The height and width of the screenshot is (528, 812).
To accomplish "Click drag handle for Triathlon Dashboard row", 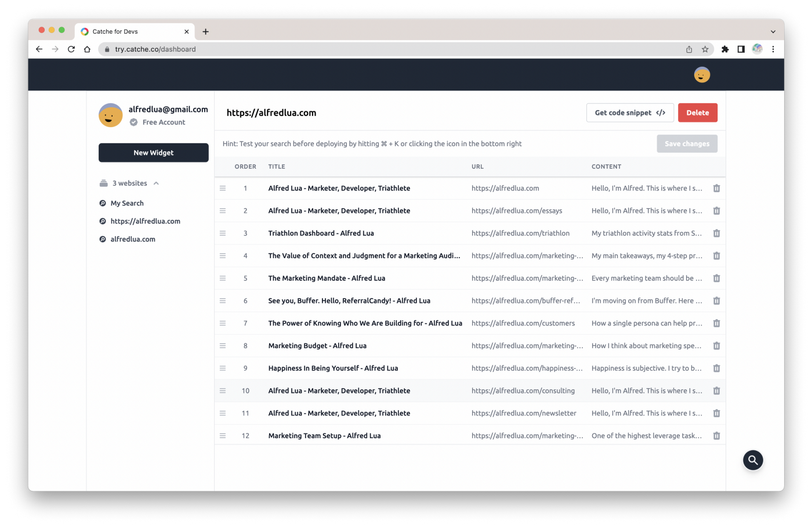I will (223, 233).
